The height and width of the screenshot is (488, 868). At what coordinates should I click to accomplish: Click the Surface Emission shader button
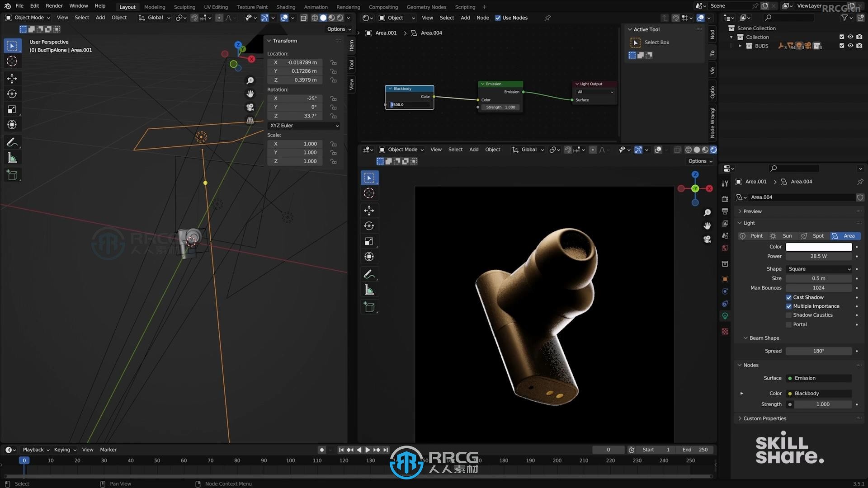click(x=819, y=378)
